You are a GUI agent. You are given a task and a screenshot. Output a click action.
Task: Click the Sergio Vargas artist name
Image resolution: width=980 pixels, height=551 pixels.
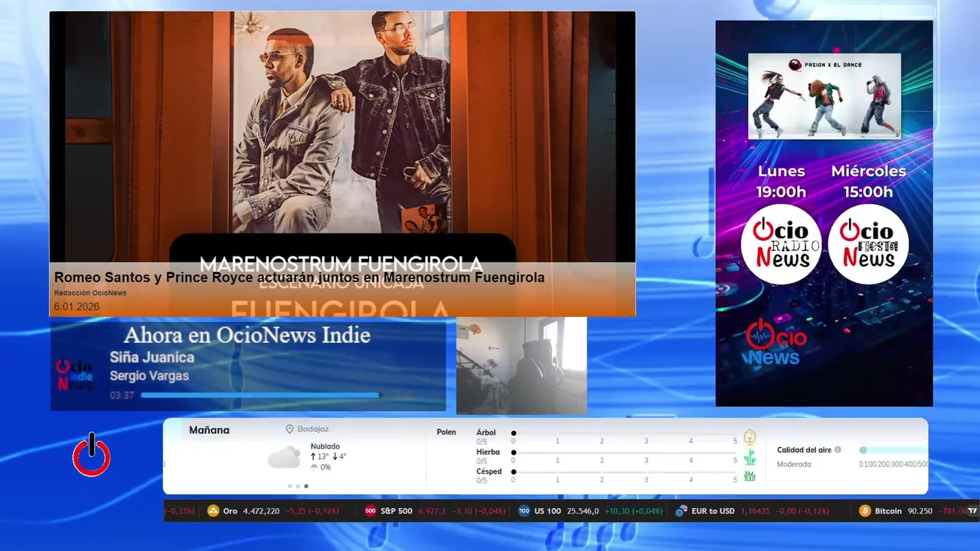pyautogui.click(x=149, y=376)
